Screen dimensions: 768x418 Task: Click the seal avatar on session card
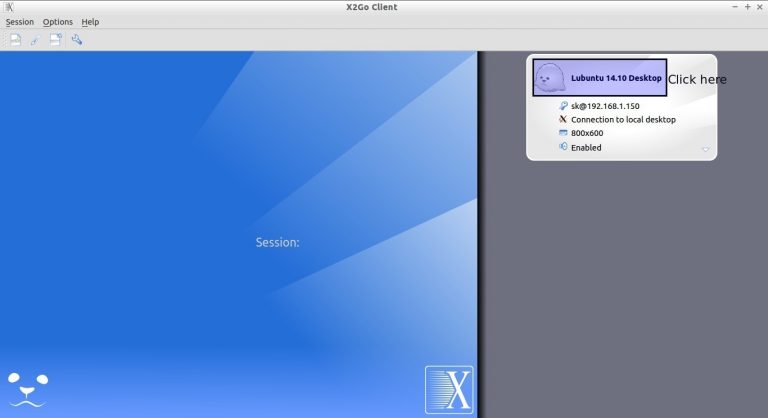click(x=550, y=77)
